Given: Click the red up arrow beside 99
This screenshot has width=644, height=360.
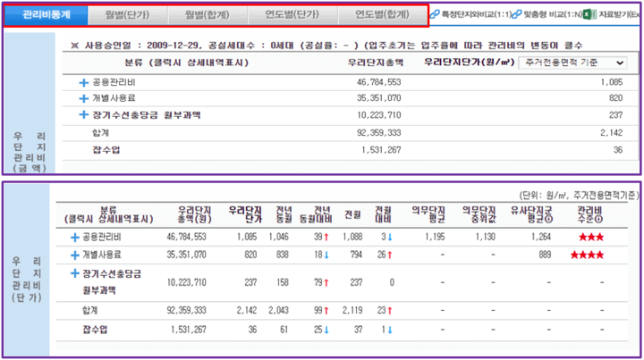Looking at the screenshot, I should coord(326,311).
